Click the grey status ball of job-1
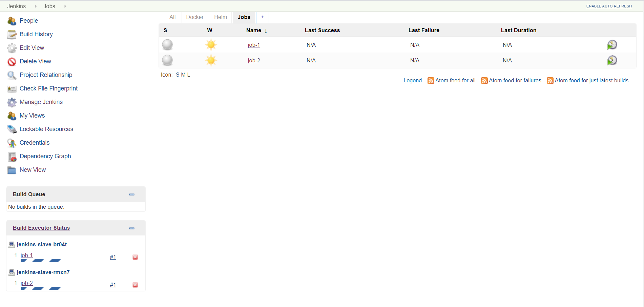Image resolution: width=644 pixels, height=307 pixels. point(167,45)
